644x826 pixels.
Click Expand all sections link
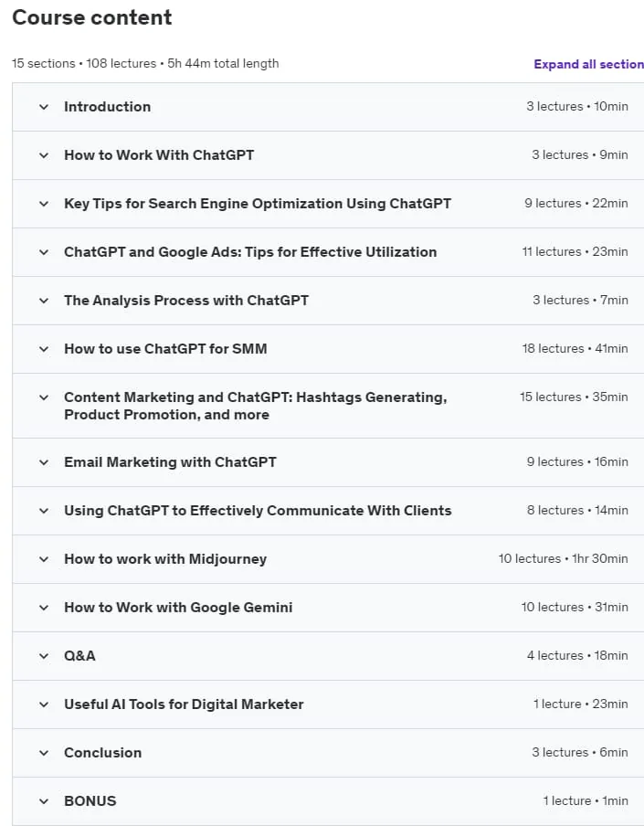[588, 64]
